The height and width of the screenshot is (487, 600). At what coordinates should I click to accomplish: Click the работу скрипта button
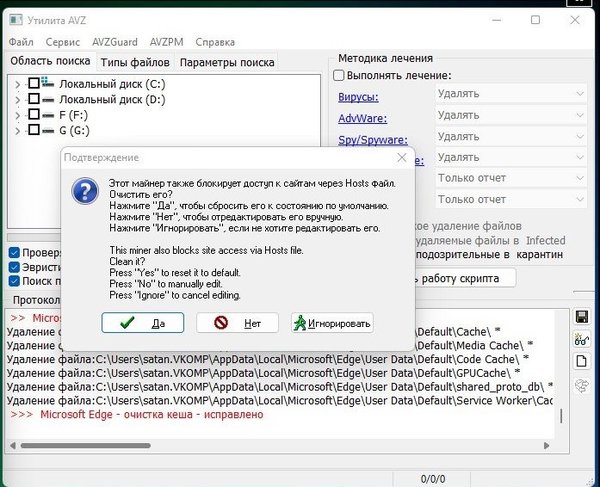tap(466, 279)
